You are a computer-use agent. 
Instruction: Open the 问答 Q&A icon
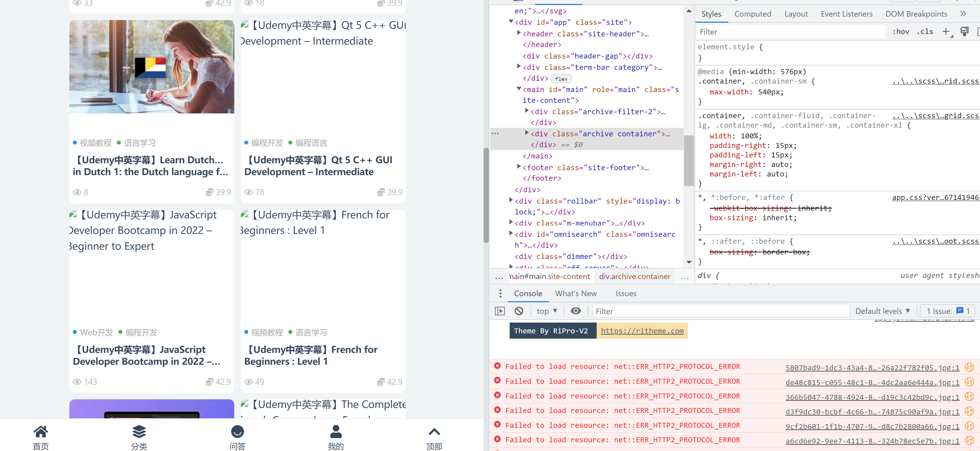pos(237,431)
